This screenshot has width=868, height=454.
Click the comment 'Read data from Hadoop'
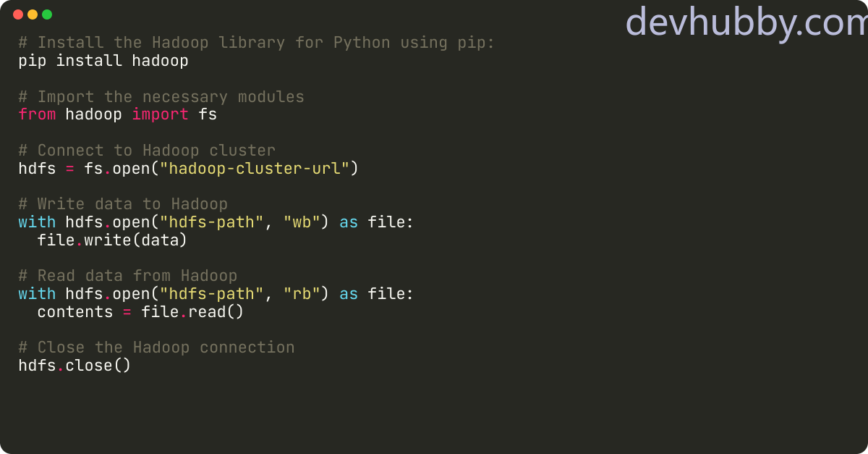[127, 276]
